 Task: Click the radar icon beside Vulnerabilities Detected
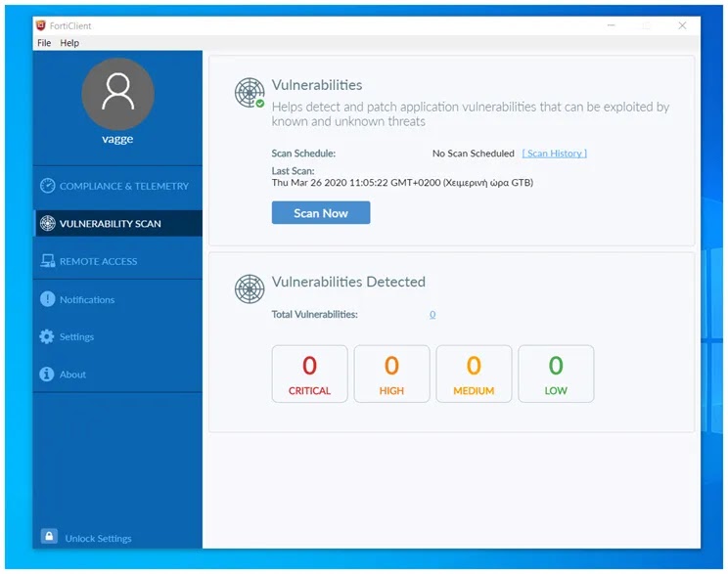(250, 288)
